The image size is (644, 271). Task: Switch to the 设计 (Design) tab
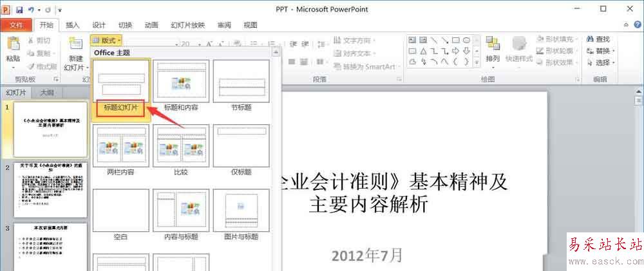[x=99, y=25]
